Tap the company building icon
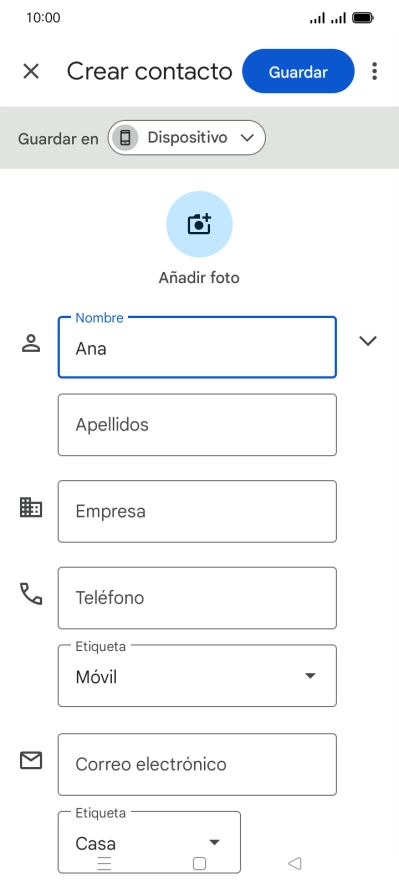399x888 pixels. [31, 507]
